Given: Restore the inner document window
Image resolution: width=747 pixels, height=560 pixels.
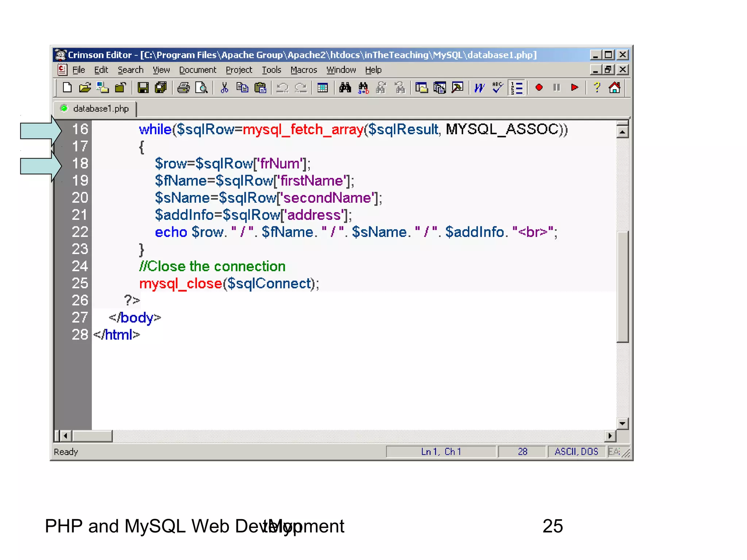Looking at the screenshot, I should pyautogui.click(x=608, y=70).
